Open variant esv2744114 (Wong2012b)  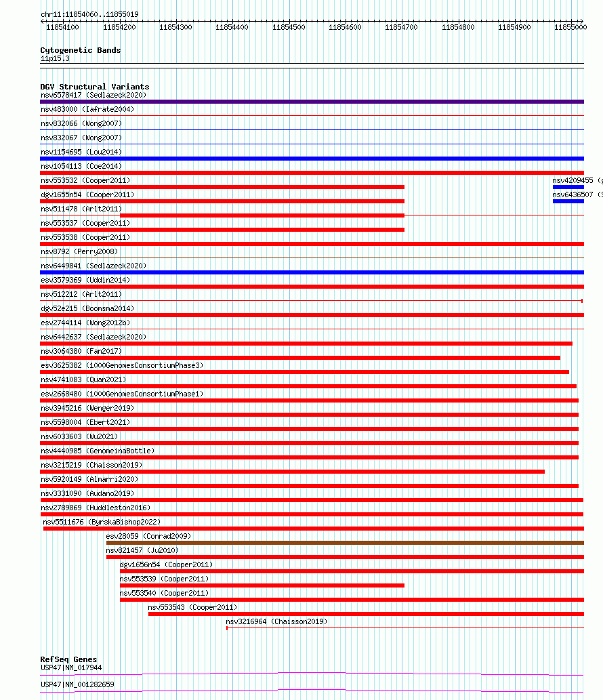pos(85,323)
